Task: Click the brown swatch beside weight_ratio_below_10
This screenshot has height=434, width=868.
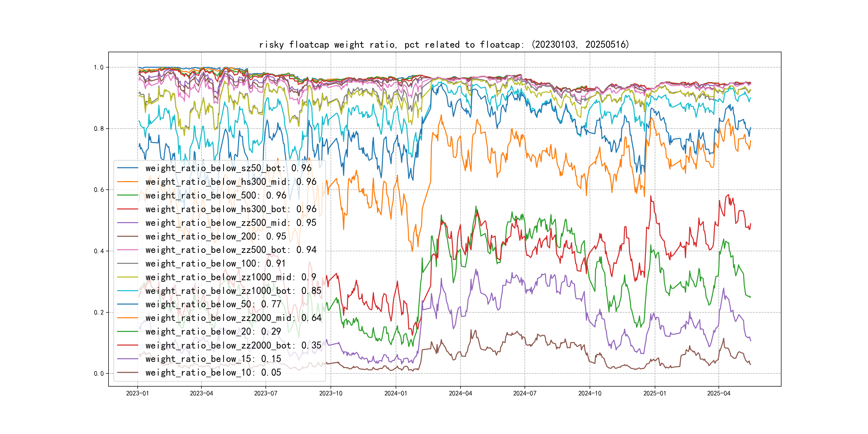Action: point(127,372)
